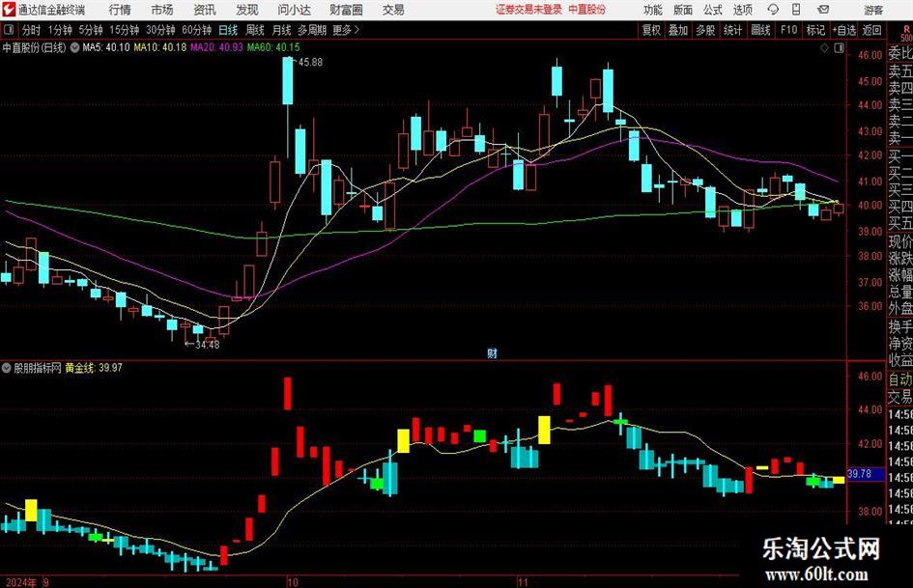Click the 34.48 low price label
913x588 pixels.
[208, 345]
